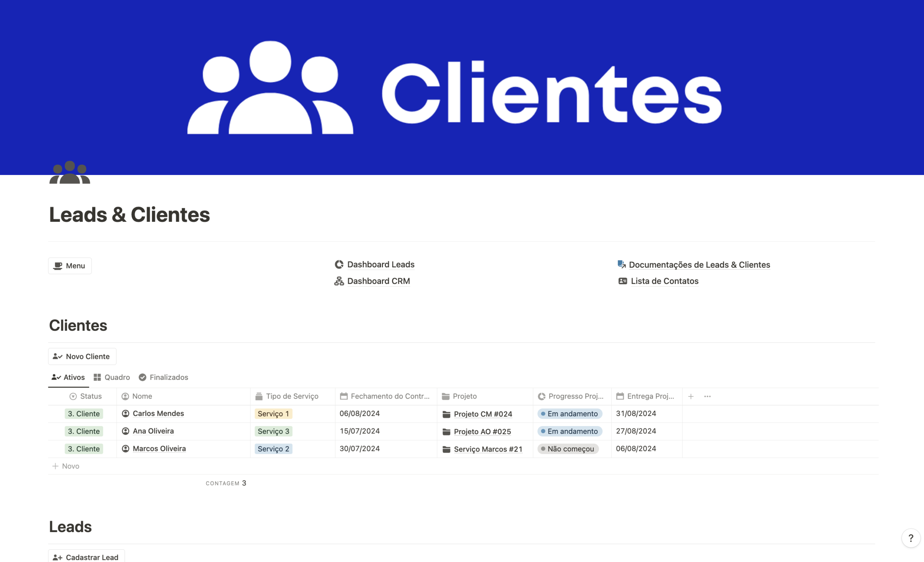The width and height of the screenshot is (924, 562).
Task: Open the Progresso Proj... column header
Action: click(x=572, y=396)
